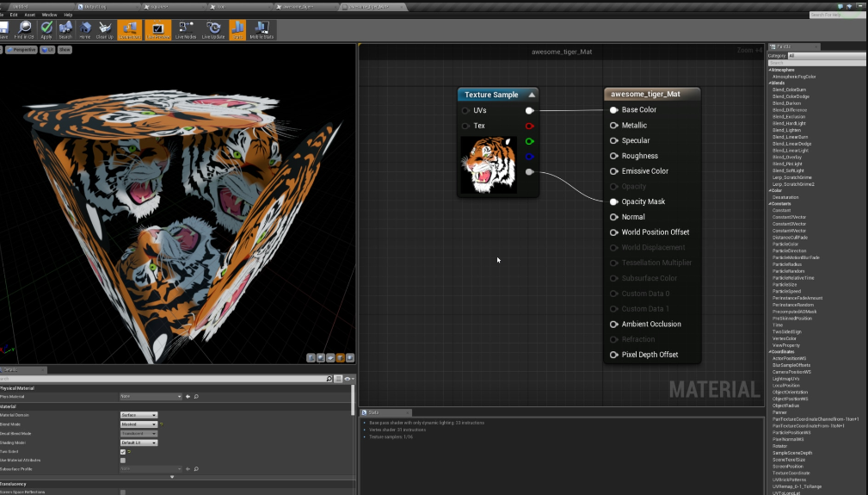868x495 pixels.
Task: Toggle the Stats toolbar icon
Action: (x=237, y=30)
